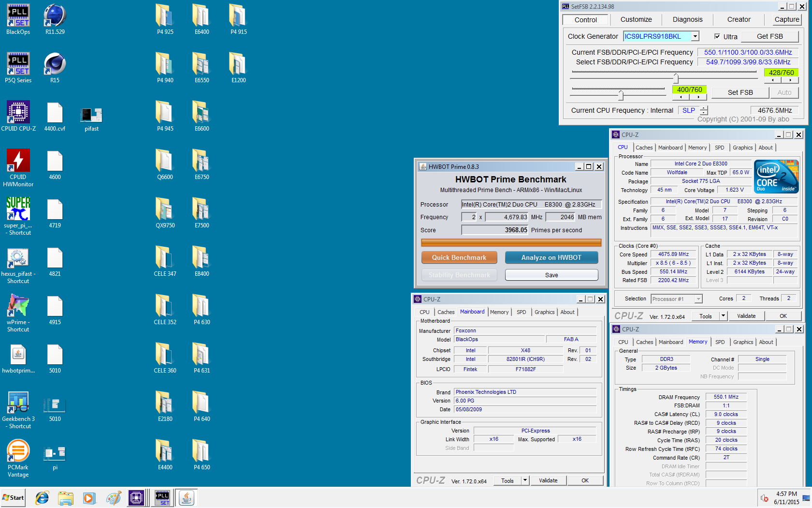Click the HWBOT Prime orange progress bar
Viewport: 812px width, 508px height.
(511, 242)
